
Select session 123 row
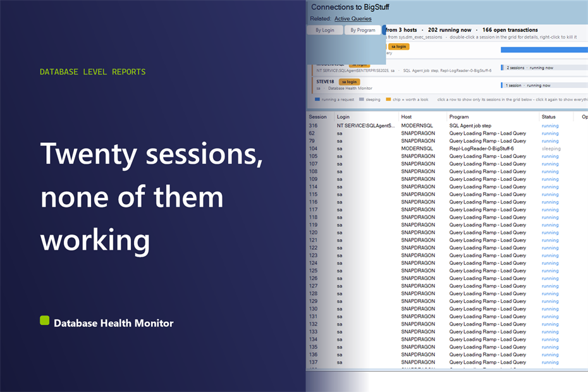pos(447,255)
